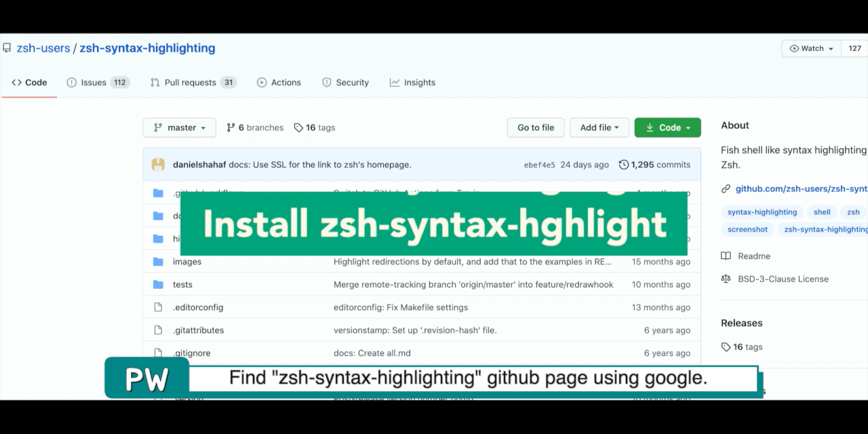Click the Security shield icon
The width and height of the screenshot is (868, 434).
pos(327,83)
